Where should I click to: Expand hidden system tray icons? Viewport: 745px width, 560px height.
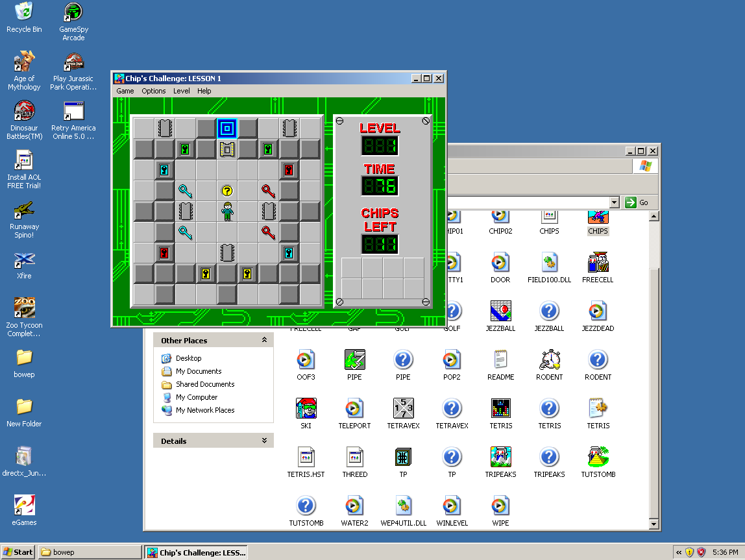click(x=679, y=552)
